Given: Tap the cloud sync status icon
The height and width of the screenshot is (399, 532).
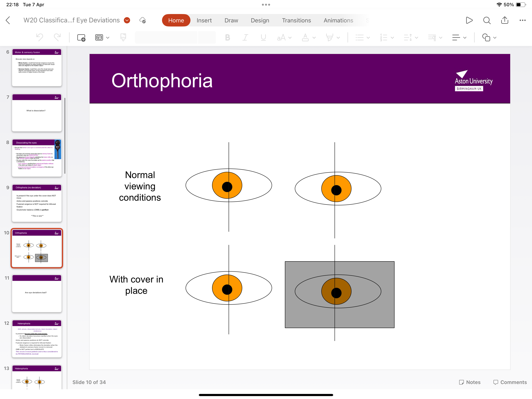Looking at the screenshot, I should [x=143, y=20].
